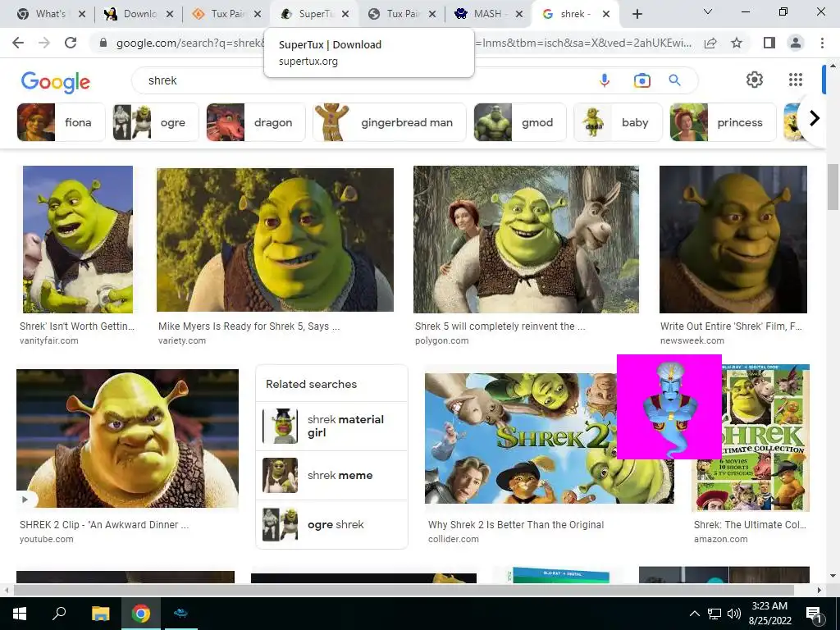
Task: Open tab search dropdown chevron
Action: coord(708,11)
